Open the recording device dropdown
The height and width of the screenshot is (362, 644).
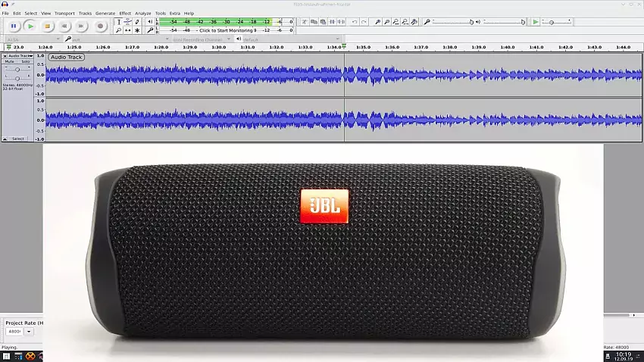[120, 39]
